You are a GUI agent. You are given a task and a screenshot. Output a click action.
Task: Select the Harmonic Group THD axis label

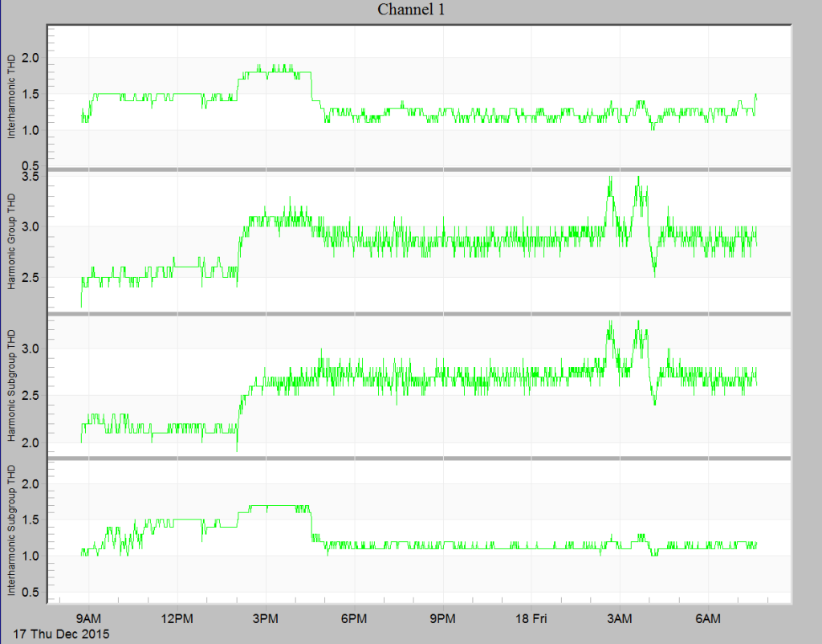(12, 241)
